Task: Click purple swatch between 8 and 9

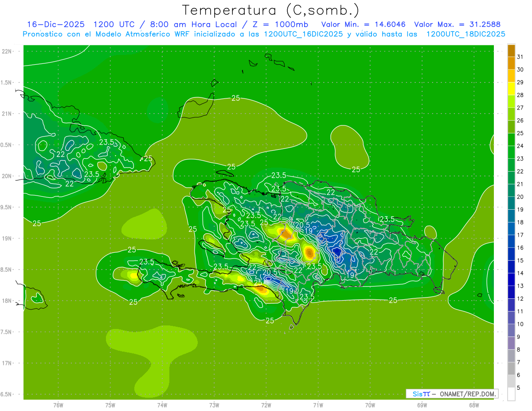Action: coord(511,343)
